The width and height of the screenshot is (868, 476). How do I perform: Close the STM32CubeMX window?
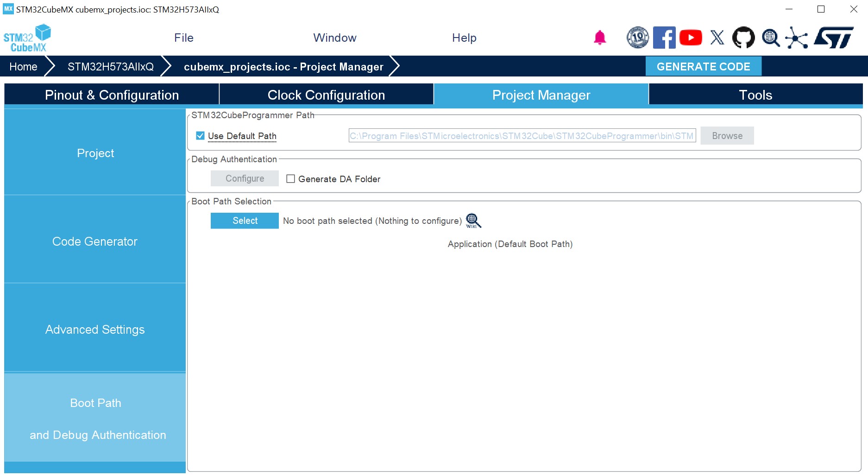(854, 9)
